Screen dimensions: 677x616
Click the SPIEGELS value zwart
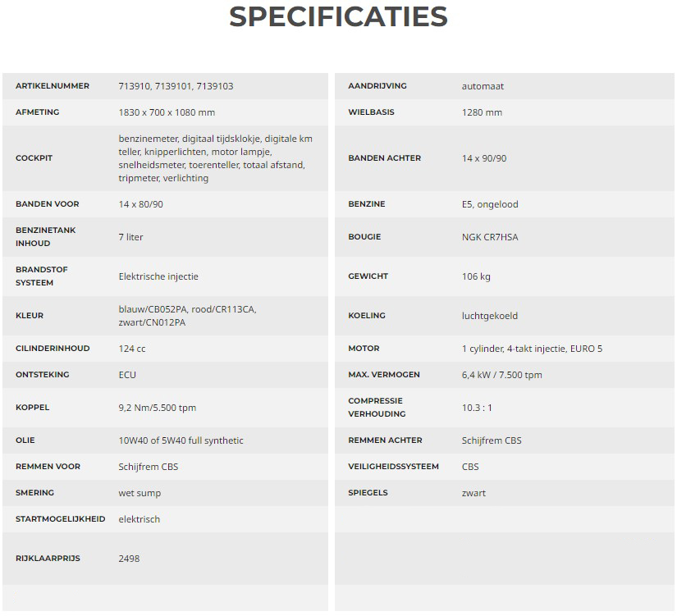(x=473, y=493)
